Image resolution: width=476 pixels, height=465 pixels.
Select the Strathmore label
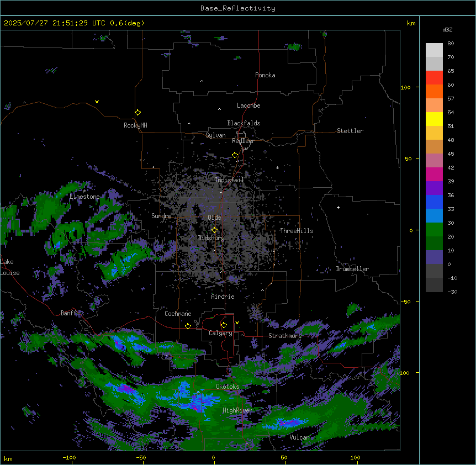[285, 336]
